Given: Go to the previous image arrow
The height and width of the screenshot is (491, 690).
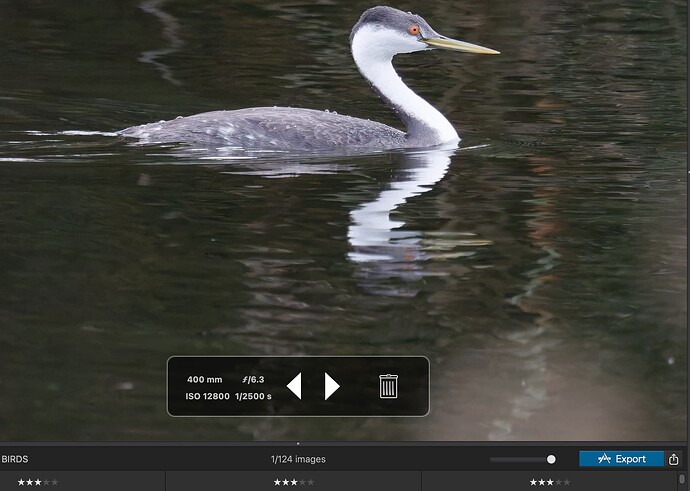Looking at the screenshot, I should (294, 386).
